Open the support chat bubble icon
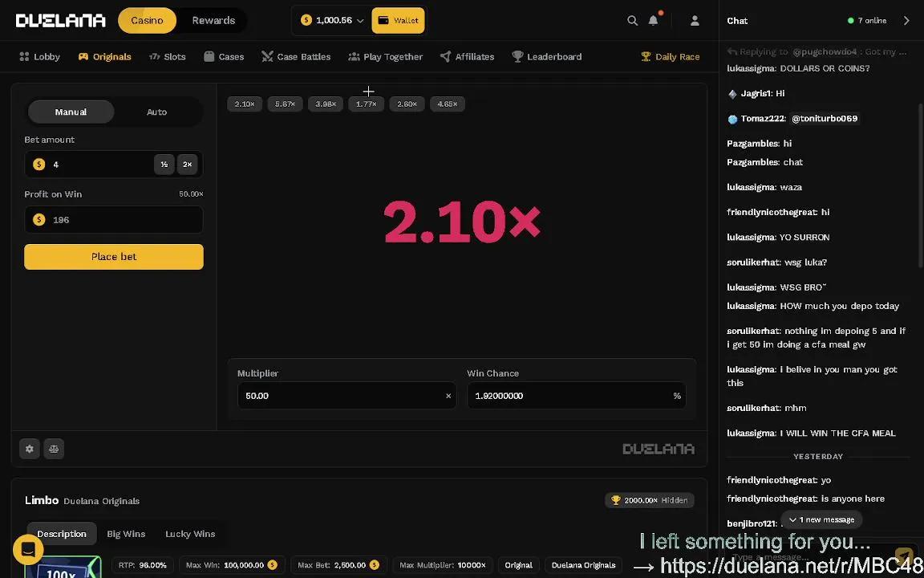924x578 pixels. tap(28, 550)
